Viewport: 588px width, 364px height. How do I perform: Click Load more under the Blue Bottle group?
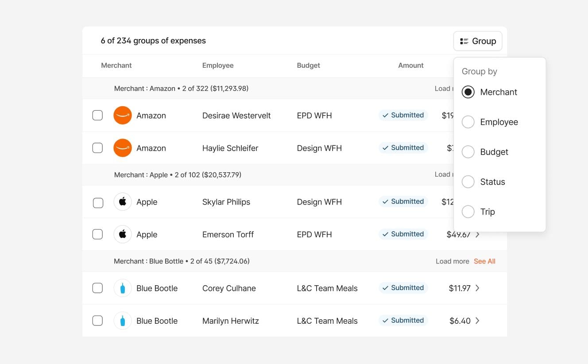452,261
